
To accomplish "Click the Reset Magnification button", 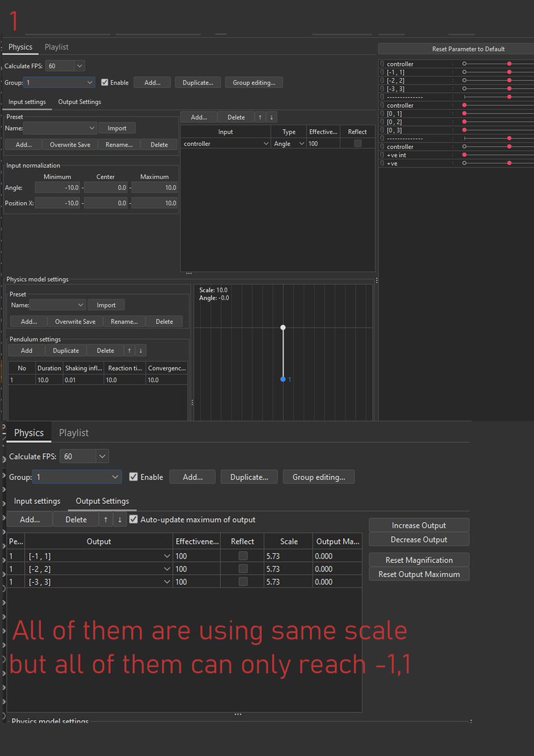I will click(x=419, y=560).
